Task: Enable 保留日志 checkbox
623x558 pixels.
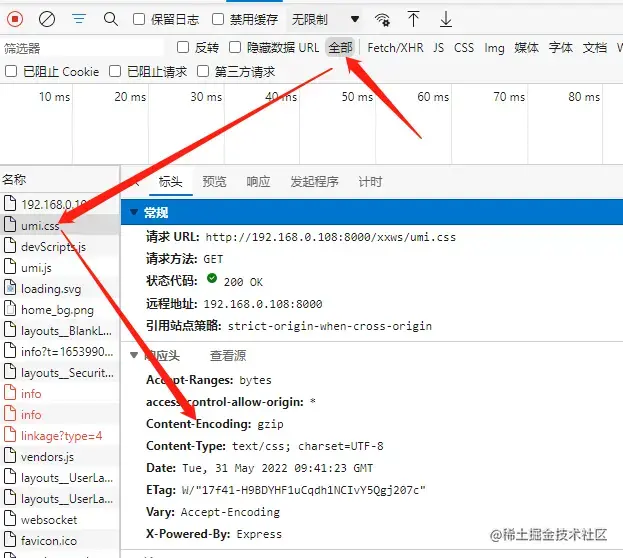Action: pos(139,19)
